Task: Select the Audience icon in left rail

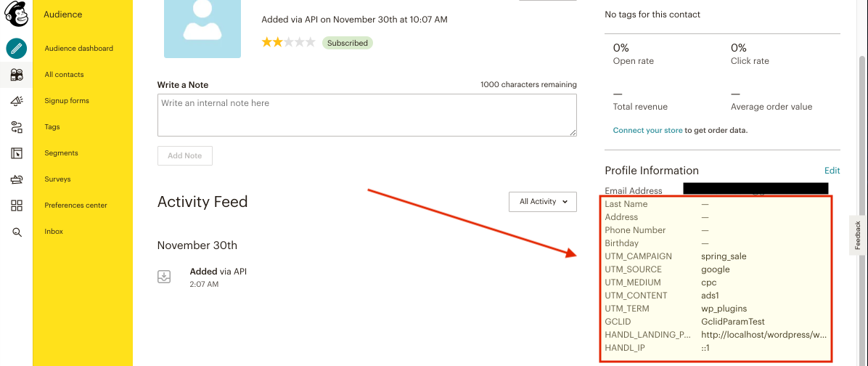Action: 17,75
